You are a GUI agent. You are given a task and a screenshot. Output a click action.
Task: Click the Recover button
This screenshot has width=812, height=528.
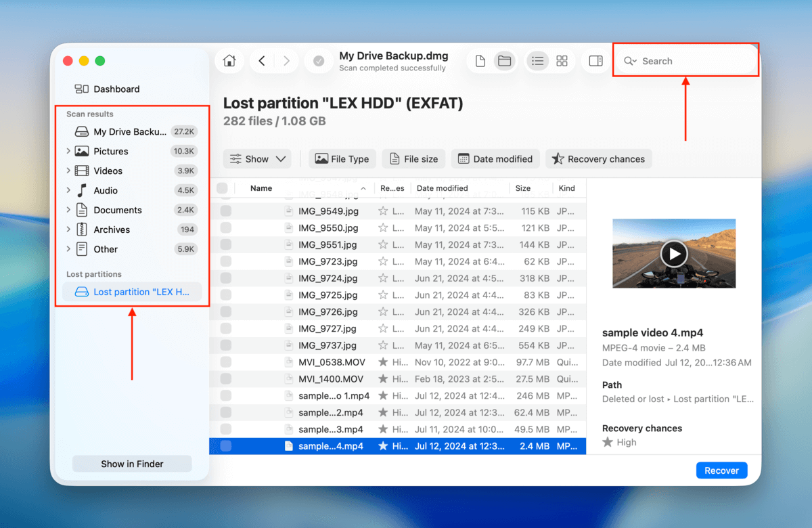[x=721, y=470]
